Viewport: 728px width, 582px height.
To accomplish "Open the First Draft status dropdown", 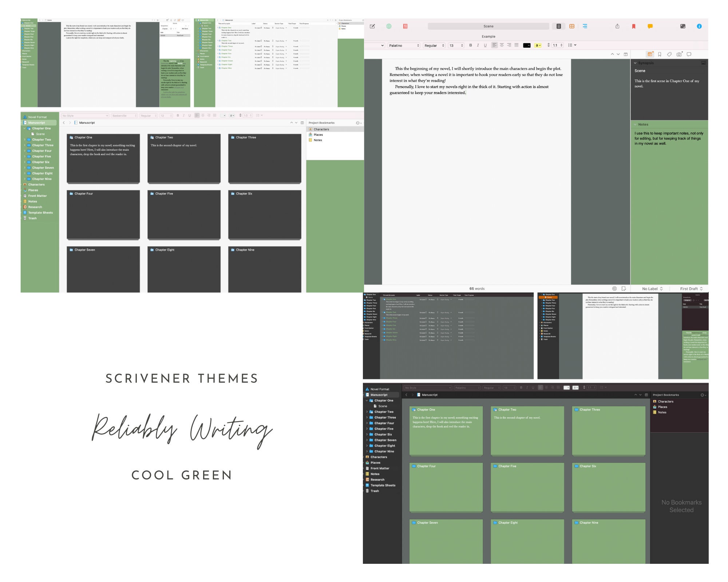I will tap(691, 288).
